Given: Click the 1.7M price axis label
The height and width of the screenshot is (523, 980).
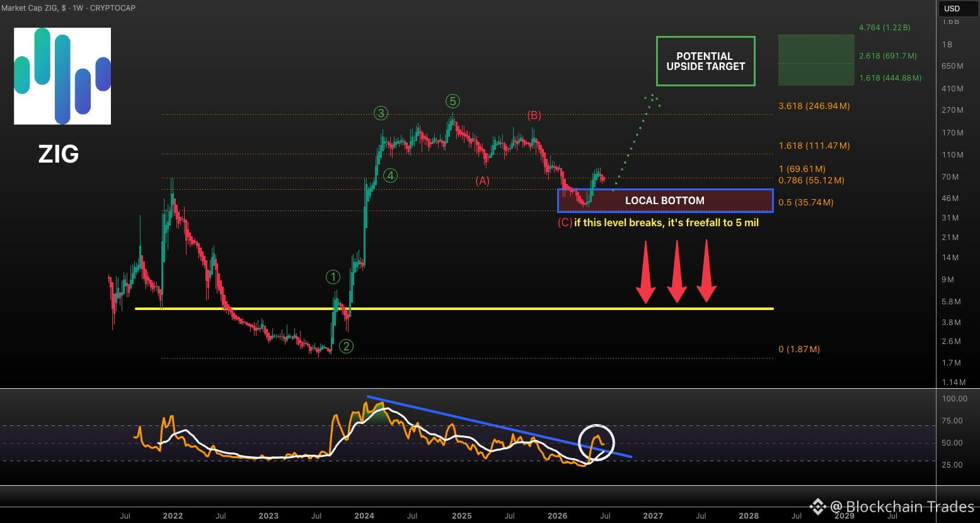Looking at the screenshot, I should 951,363.
